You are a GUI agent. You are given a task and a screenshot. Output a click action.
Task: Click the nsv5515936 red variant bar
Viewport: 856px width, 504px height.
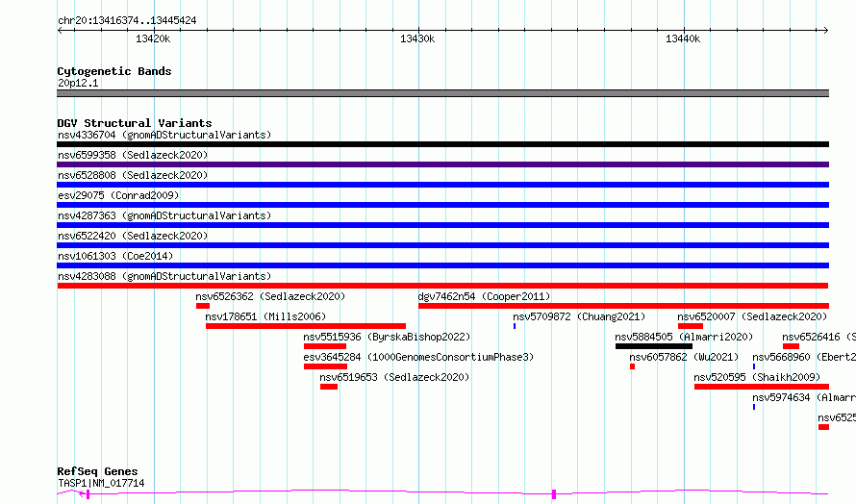325,346
